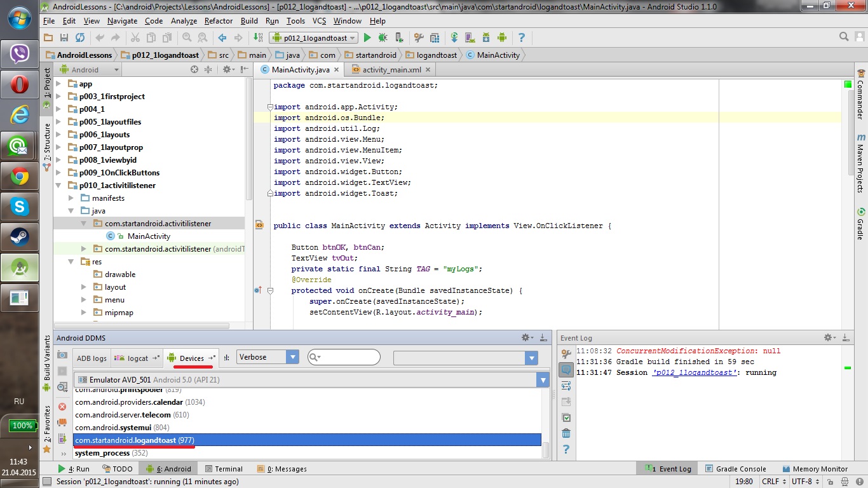Click Sync Project with Gradle Files icon
This screenshot has width=868, height=488.
pos(455,38)
